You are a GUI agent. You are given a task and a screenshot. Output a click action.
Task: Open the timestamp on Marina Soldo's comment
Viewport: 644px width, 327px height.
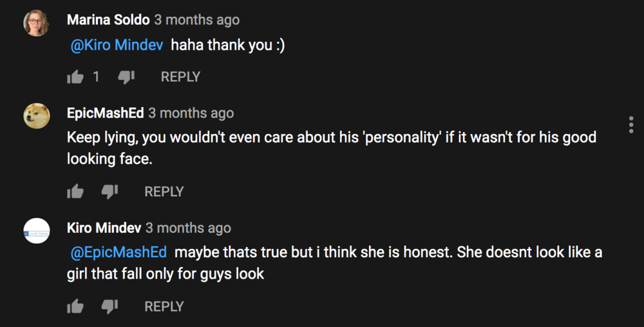[196, 20]
